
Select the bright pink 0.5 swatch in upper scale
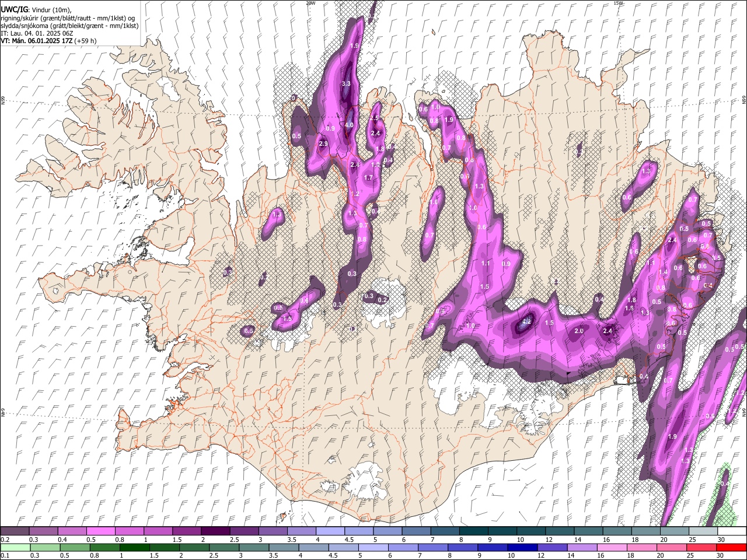pyautogui.click(x=100, y=531)
